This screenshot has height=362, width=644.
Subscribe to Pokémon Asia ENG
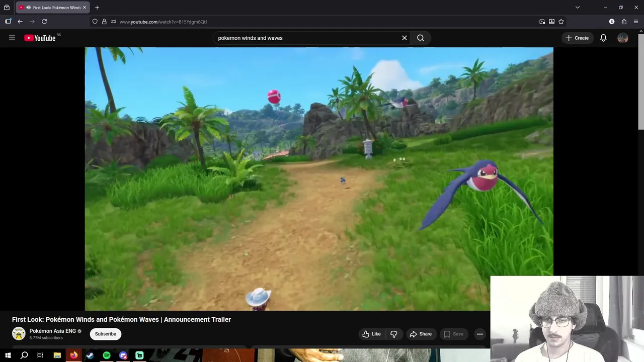[106, 334]
